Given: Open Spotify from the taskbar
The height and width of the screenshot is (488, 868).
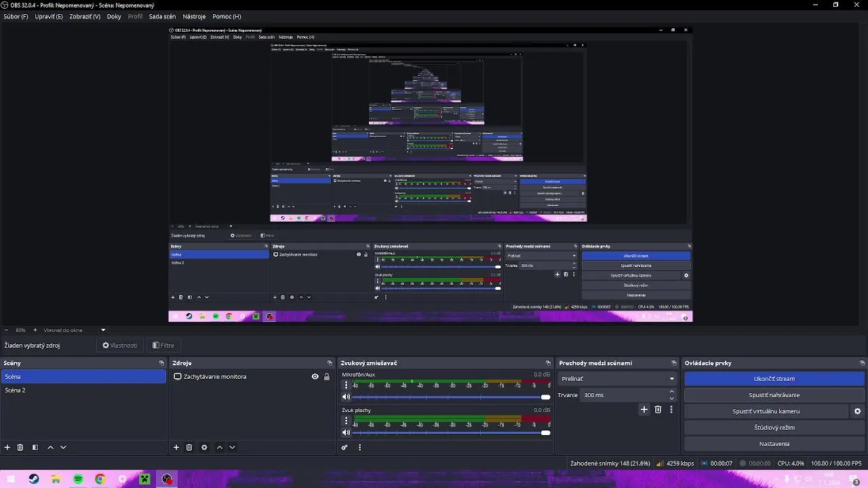Looking at the screenshot, I should point(78,479).
